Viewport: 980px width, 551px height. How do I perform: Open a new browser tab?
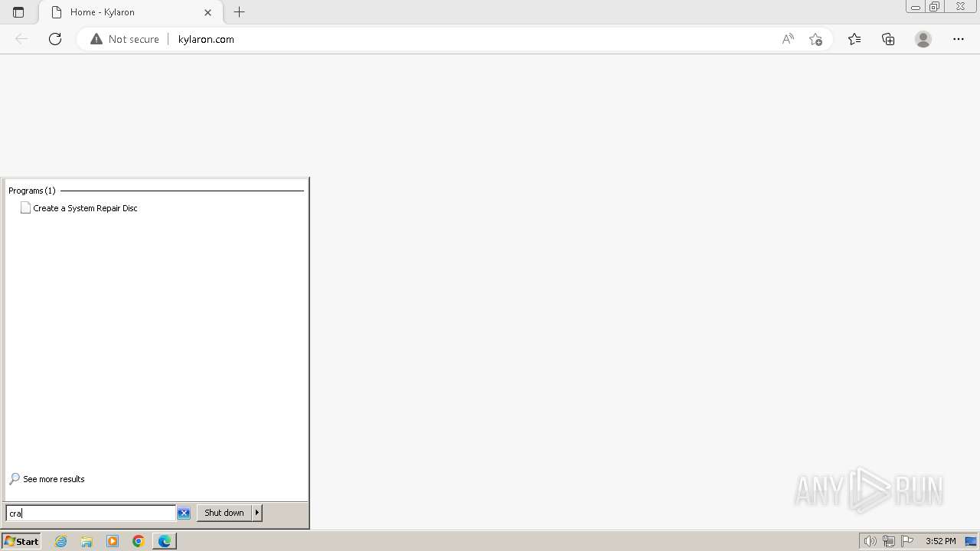(239, 12)
